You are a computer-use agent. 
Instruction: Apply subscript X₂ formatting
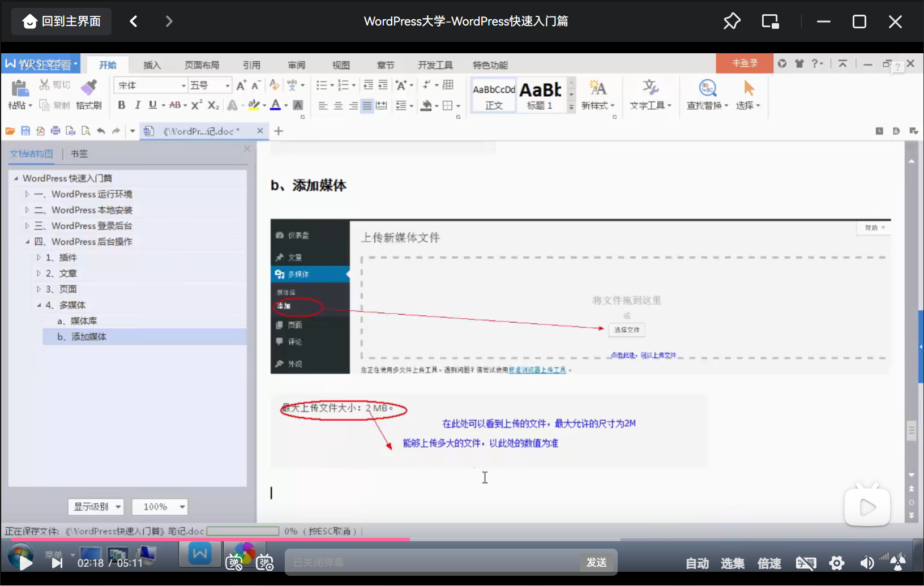(213, 105)
